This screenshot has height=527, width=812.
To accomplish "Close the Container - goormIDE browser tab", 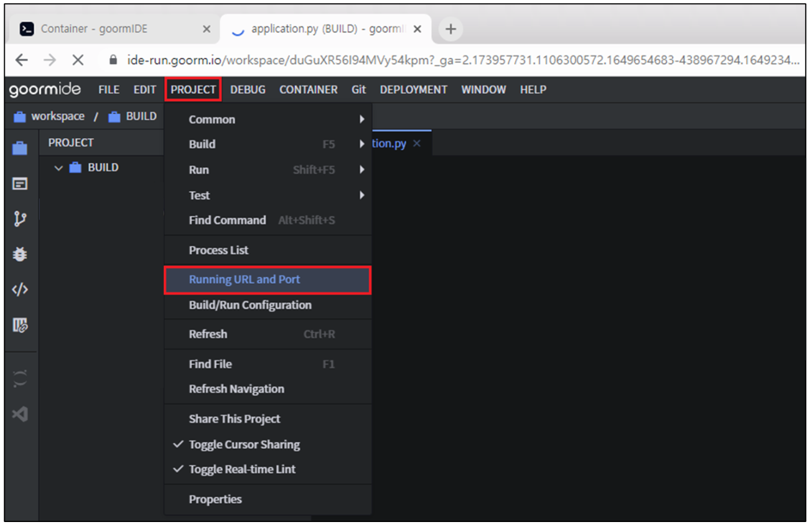I will pyautogui.click(x=207, y=29).
